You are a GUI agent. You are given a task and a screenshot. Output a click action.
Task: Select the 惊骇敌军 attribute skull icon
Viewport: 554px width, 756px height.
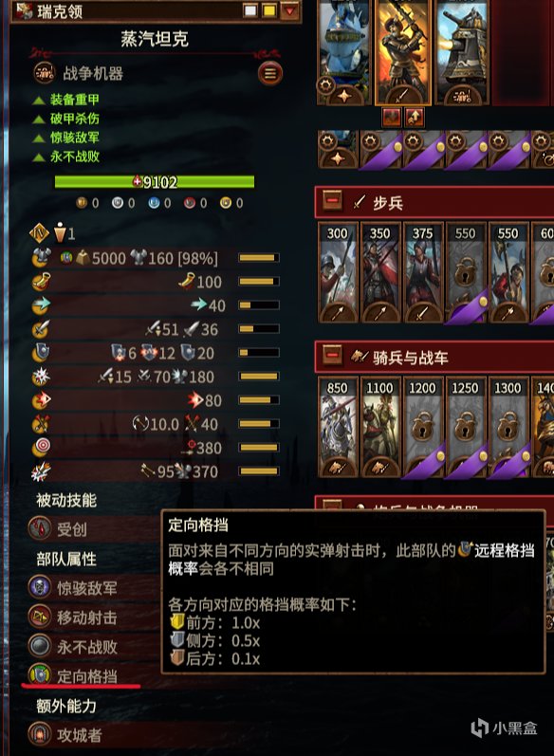(x=40, y=588)
